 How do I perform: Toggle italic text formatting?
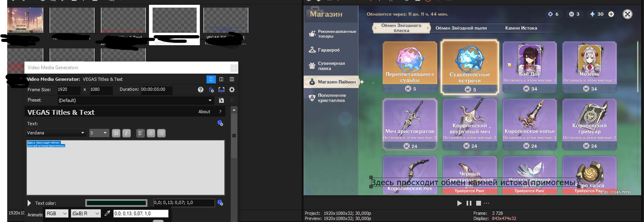coord(127,133)
